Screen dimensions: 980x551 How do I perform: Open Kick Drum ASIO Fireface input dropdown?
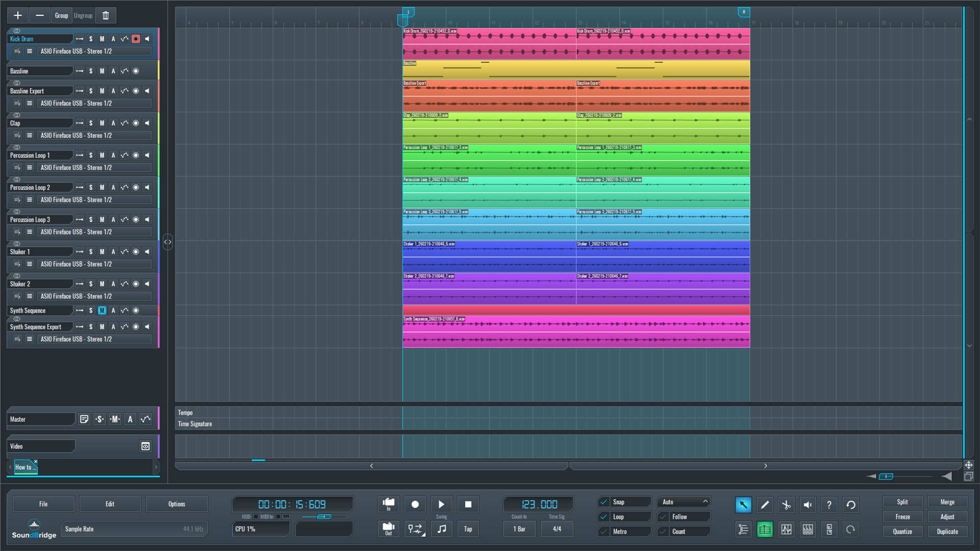point(94,51)
